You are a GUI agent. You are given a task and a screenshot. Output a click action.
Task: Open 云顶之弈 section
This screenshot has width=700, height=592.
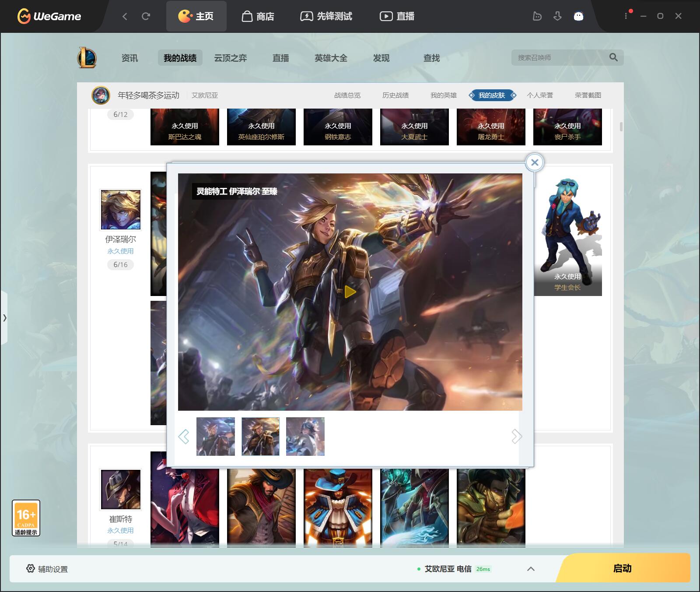231,58
